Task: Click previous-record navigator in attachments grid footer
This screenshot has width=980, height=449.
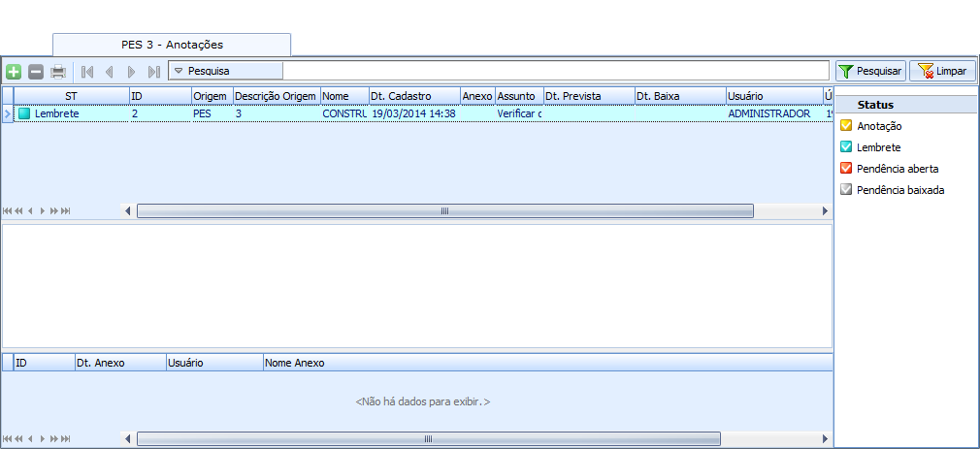Action: pos(30,438)
